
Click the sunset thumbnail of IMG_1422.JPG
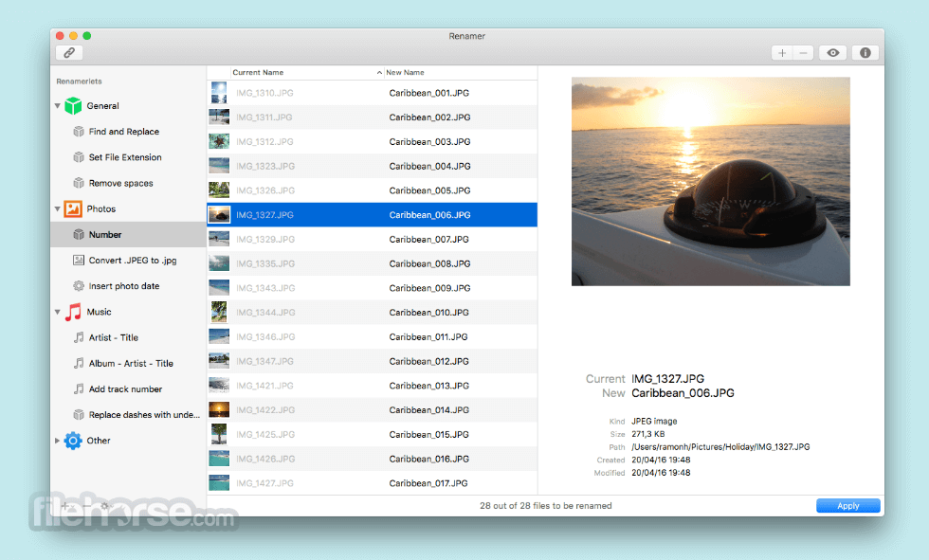(x=219, y=409)
